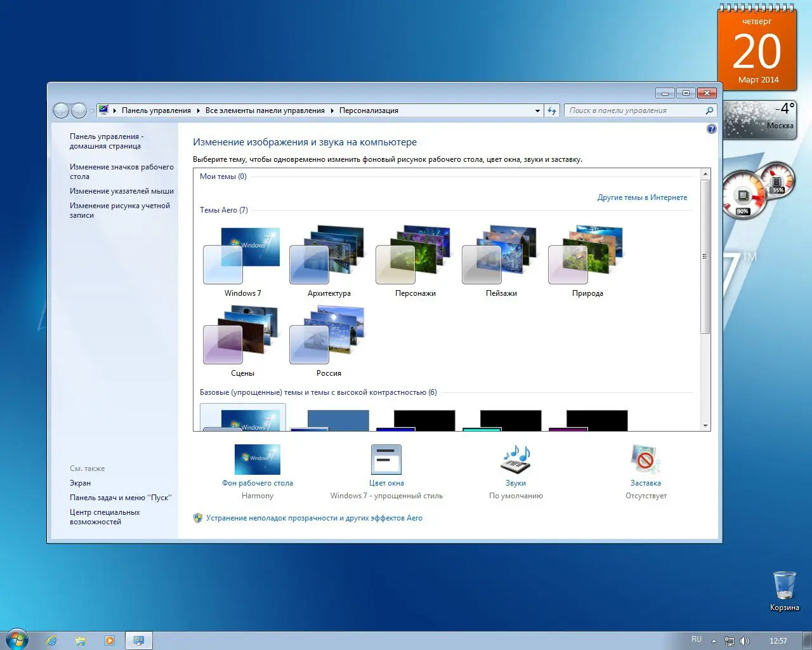Click the 'Панель управления' breadcrumb item
This screenshot has height=650, width=812.
156,110
